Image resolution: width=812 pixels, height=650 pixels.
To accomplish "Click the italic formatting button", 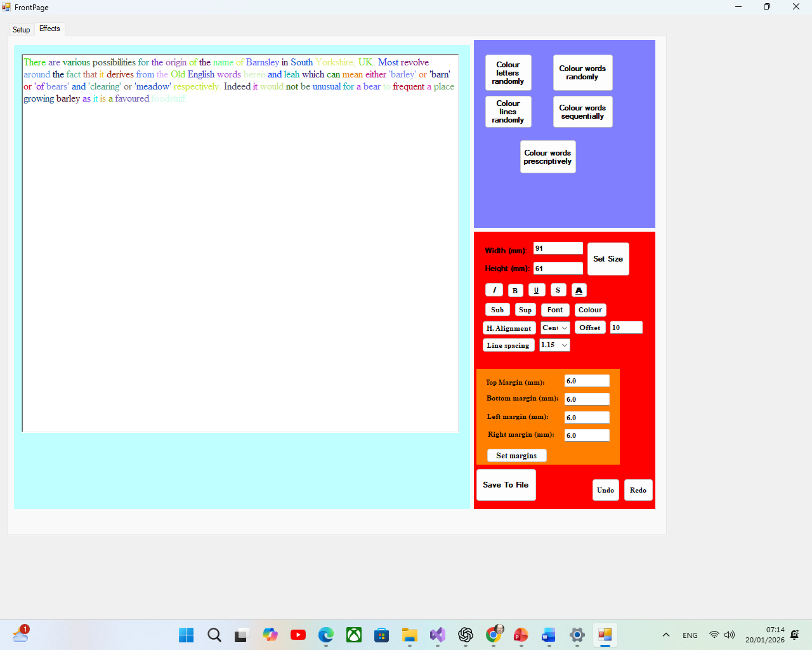I will (494, 290).
